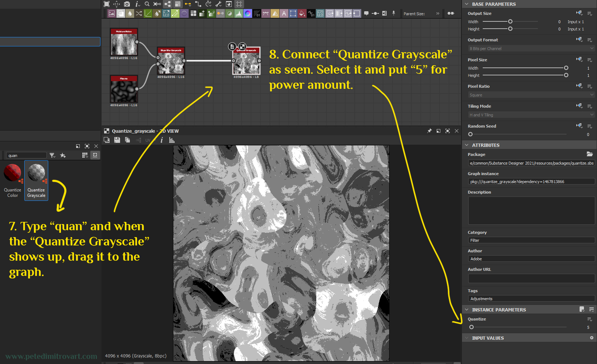Screen dimensions: 597x364
Task: Click the graph screenshot camera icon
Action: pyautogui.click(x=127, y=4)
